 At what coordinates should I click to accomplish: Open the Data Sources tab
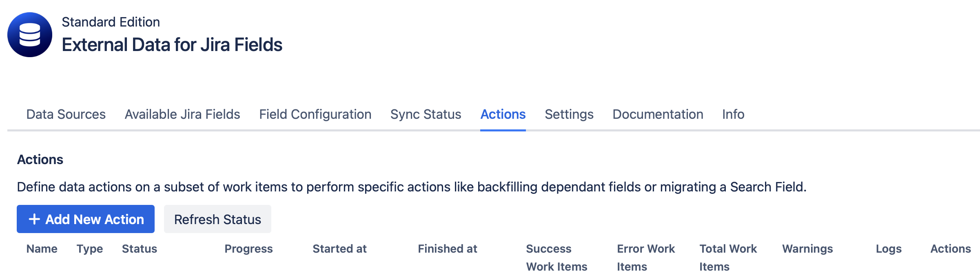click(66, 115)
